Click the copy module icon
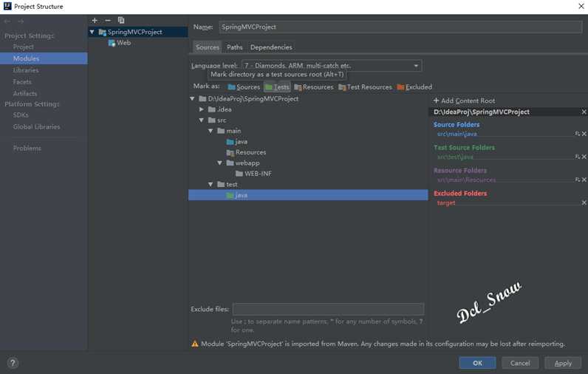Screen dimensions: 588x374 pos(121,20)
